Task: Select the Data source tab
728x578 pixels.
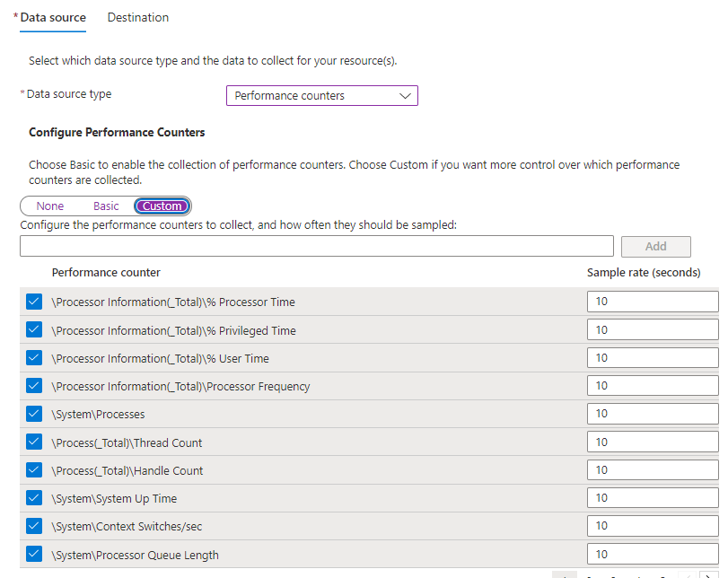Action: [x=53, y=17]
